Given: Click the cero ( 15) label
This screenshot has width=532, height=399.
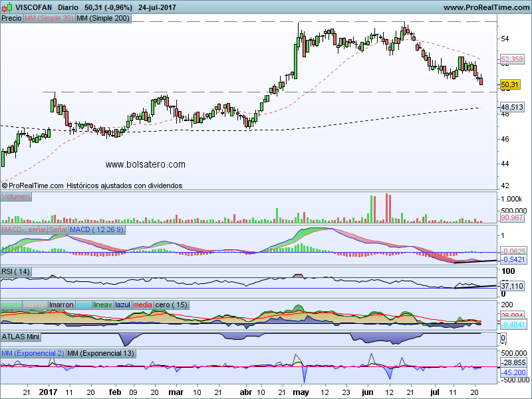Looking at the screenshot, I should pos(171,305).
